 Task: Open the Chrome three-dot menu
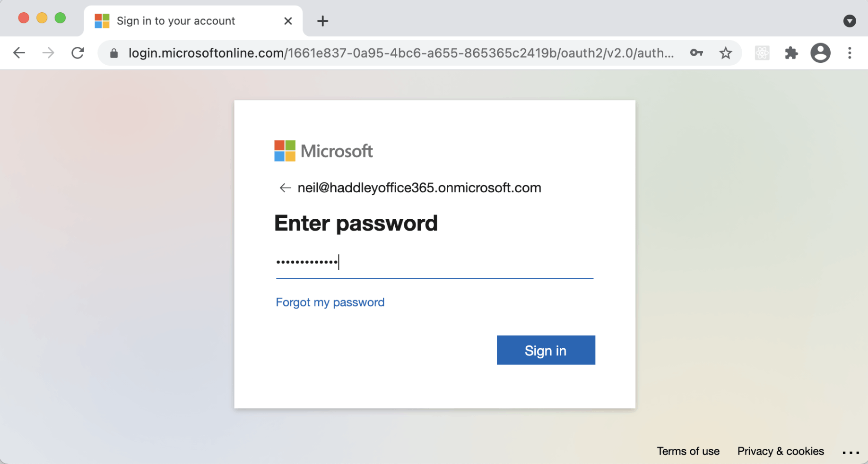pyautogui.click(x=850, y=53)
